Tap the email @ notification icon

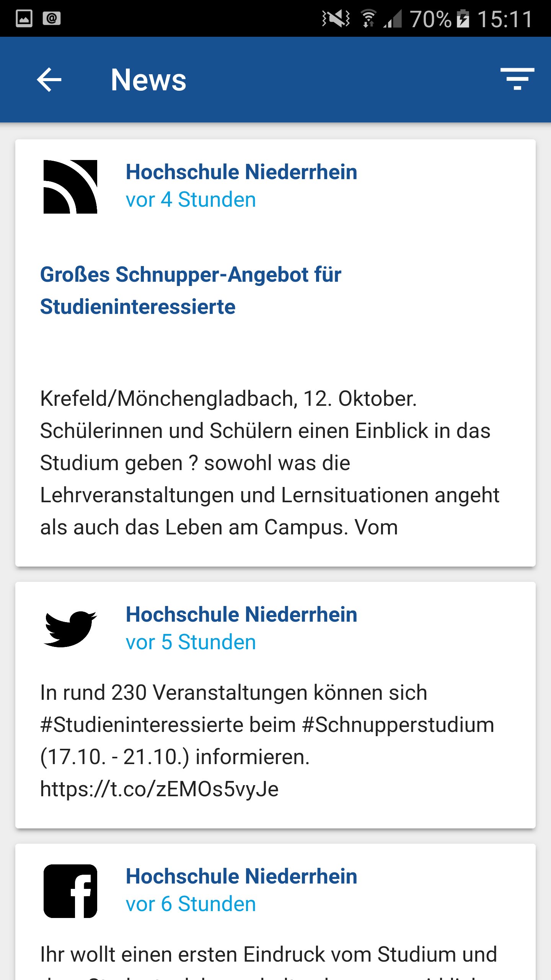pyautogui.click(x=52, y=18)
